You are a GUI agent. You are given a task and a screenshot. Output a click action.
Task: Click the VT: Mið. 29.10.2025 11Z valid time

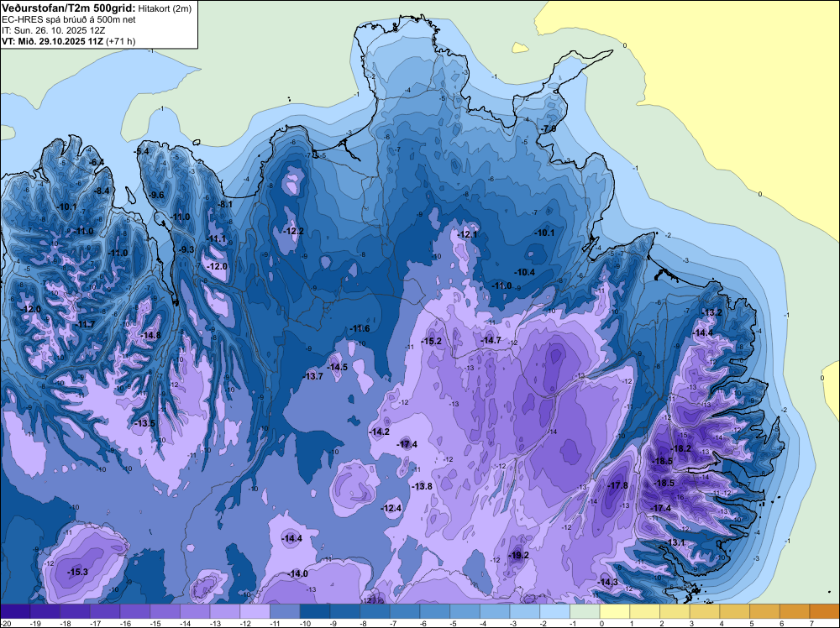52,41
